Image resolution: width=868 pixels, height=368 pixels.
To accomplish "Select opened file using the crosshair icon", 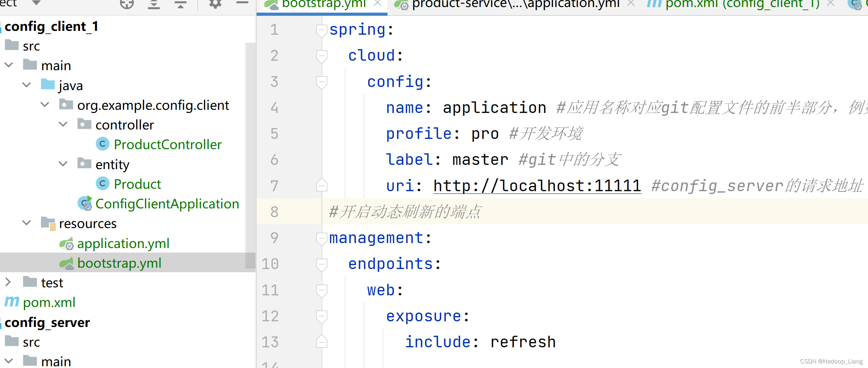I will (127, 5).
